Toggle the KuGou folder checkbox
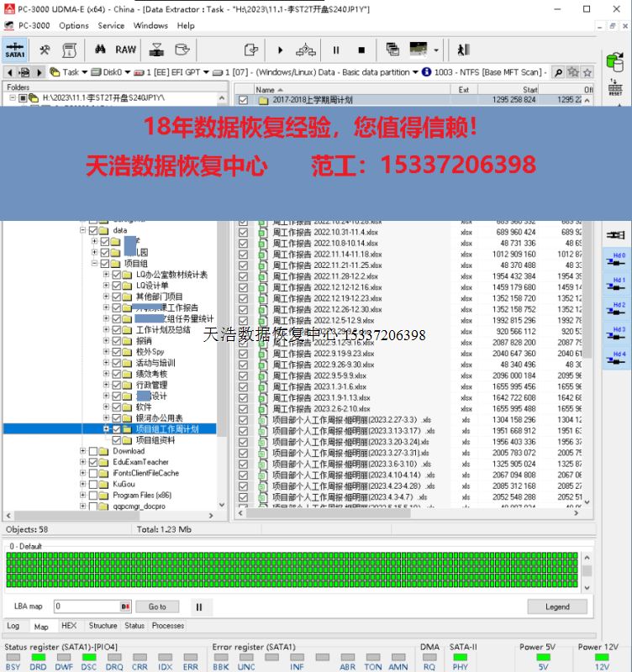Viewport: 632px width, 672px height. [x=92, y=484]
